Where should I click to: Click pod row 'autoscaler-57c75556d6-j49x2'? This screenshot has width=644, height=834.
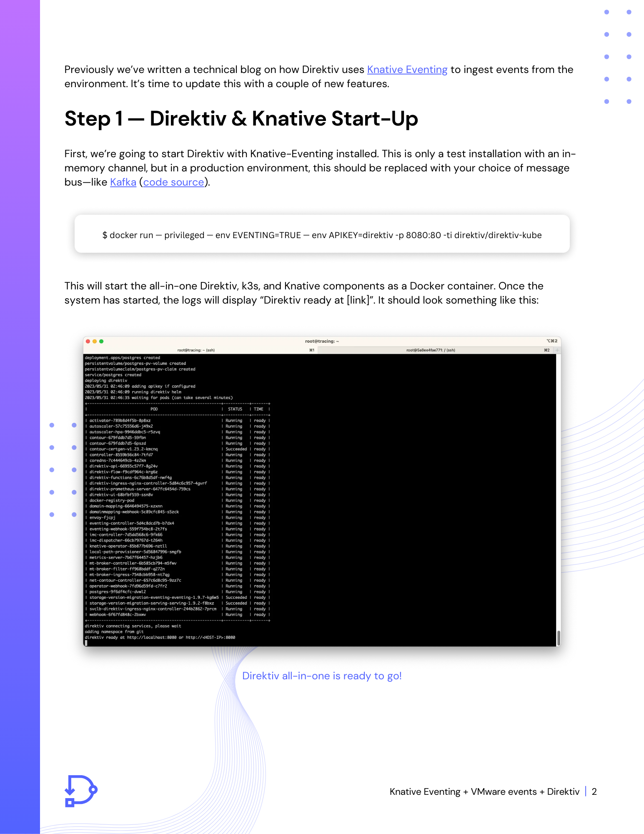[x=178, y=426]
